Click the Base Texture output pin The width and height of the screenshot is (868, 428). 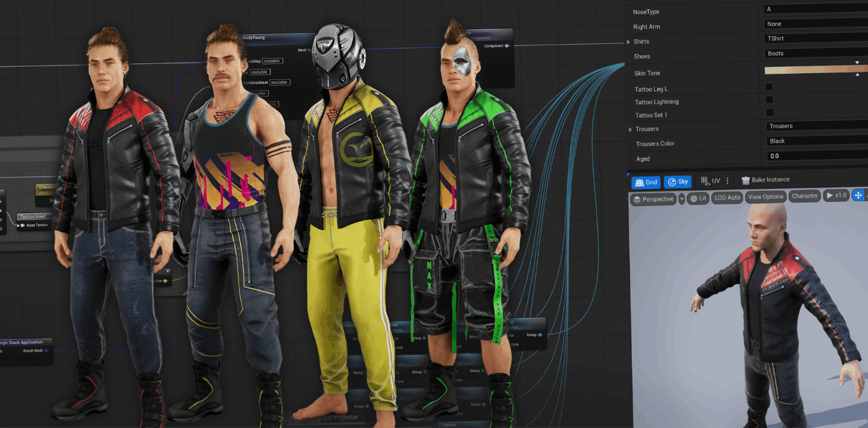click(21, 225)
